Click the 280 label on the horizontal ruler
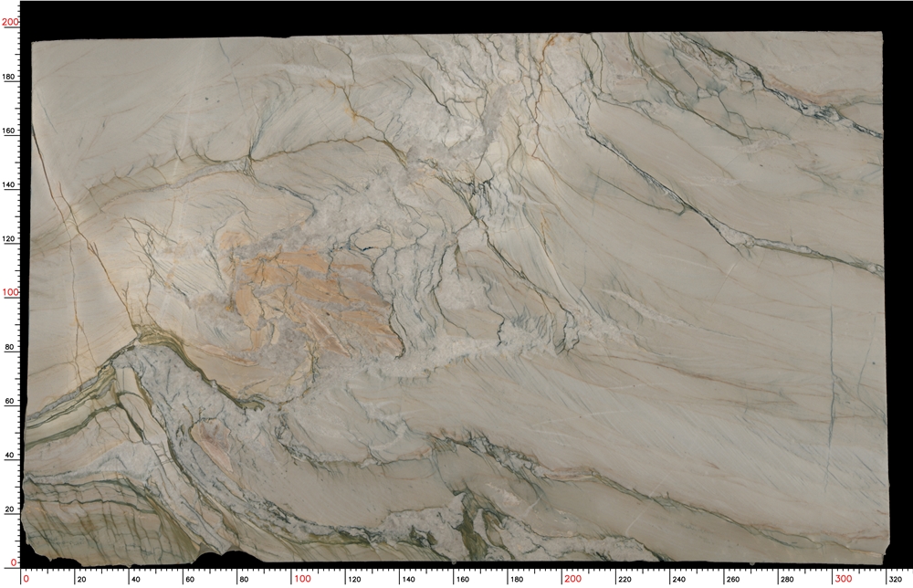913x588 pixels. click(789, 579)
